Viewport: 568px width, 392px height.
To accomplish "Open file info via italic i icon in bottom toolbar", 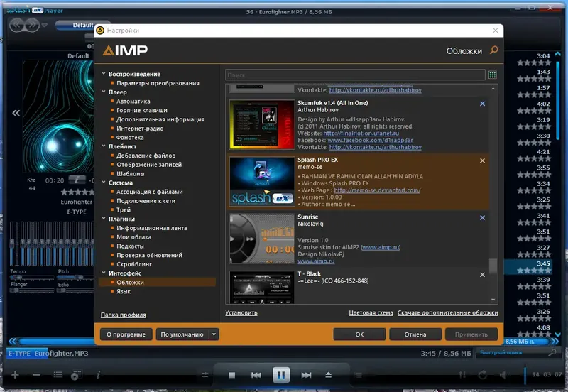I will 98,375.
